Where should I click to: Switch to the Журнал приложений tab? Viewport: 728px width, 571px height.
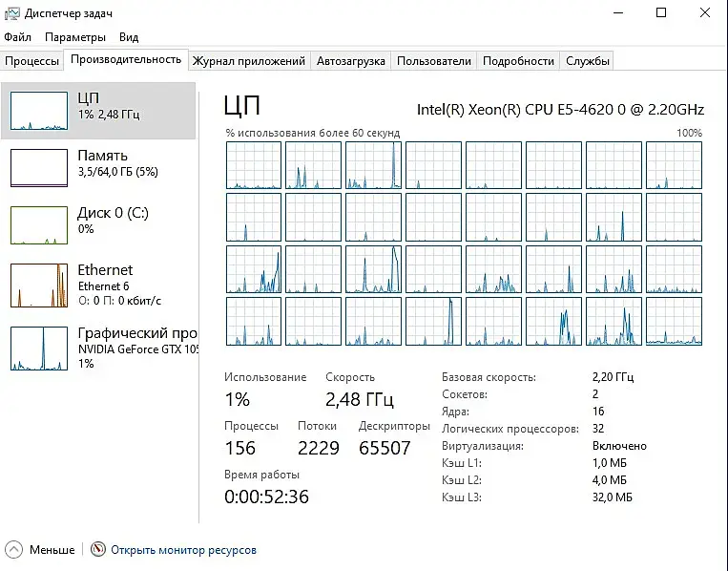tap(248, 60)
